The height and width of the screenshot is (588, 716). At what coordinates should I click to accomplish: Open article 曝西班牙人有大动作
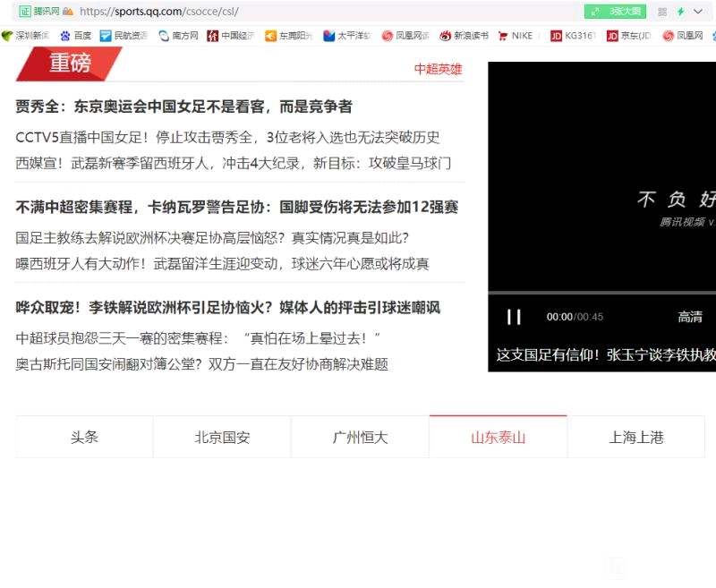(222, 263)
